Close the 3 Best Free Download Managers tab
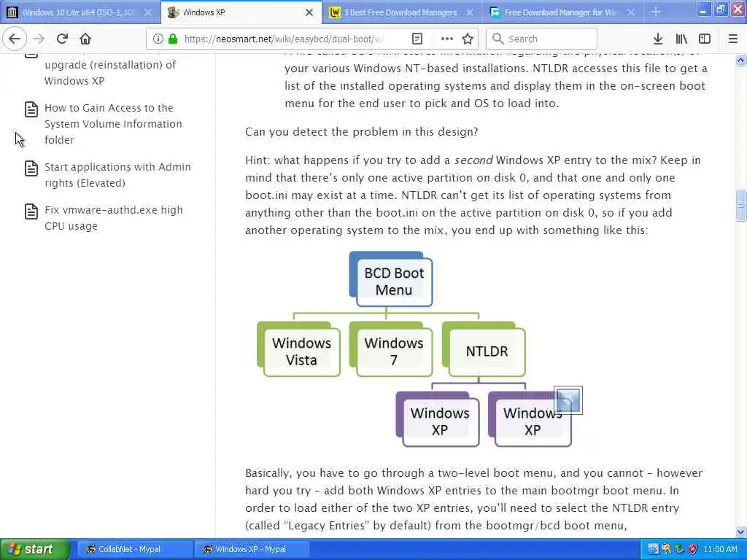Viewport: 747px width, 560px height. (x=470, y=12)
